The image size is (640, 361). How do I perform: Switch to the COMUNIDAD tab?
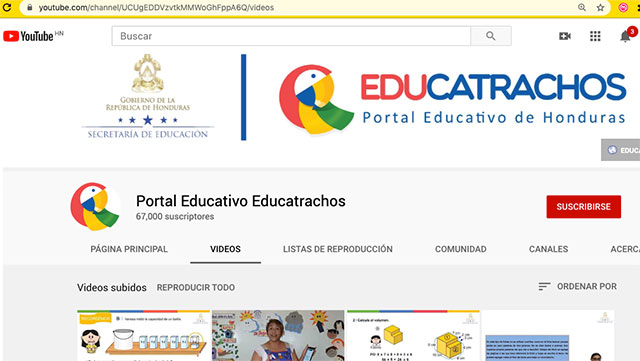click(x=461, y=249)
